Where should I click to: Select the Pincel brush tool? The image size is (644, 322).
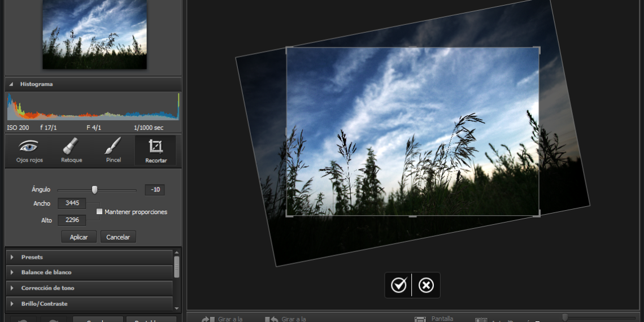tap(114, 150)
